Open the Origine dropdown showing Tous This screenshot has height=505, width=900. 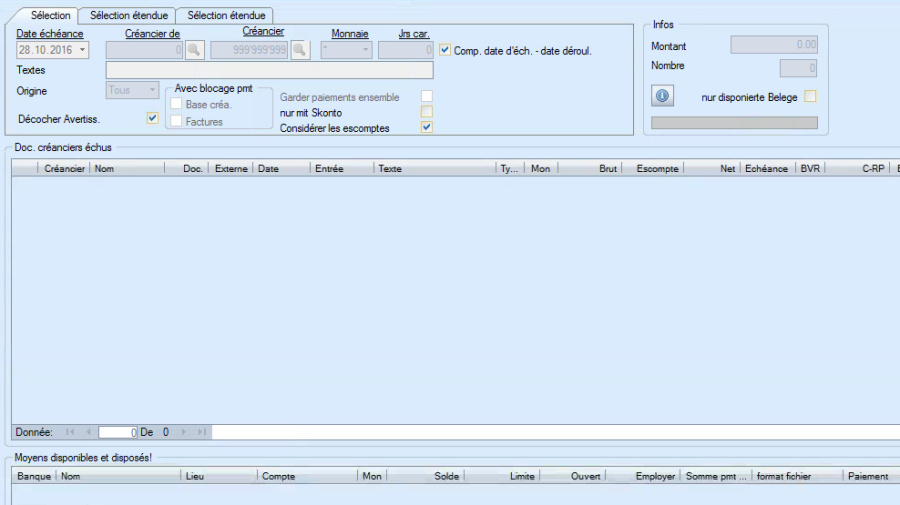point(152,90)
